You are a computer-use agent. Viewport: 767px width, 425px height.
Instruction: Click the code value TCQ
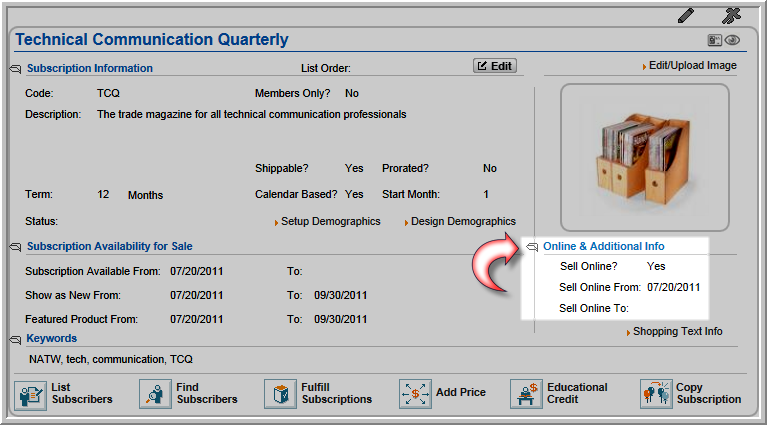tap(108, 93)
